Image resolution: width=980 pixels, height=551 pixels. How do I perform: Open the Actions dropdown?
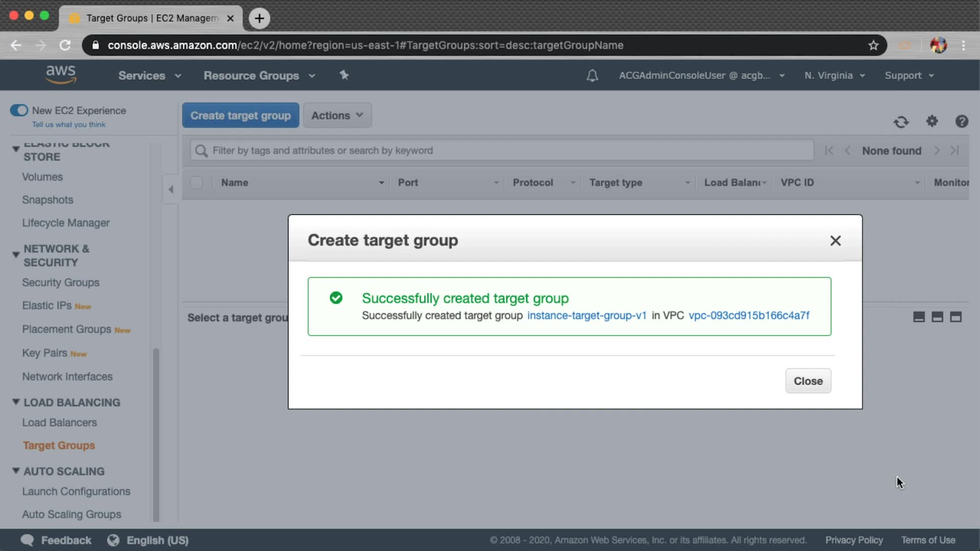tap(337, 116)
